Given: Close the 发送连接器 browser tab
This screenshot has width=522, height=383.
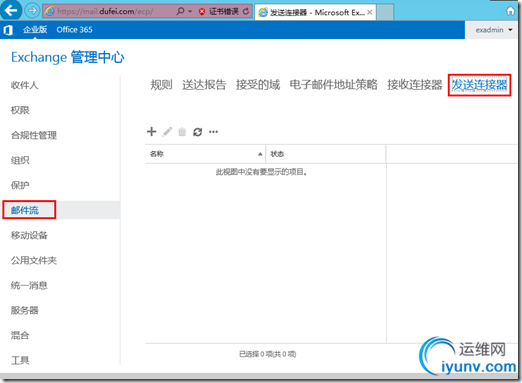Looking at the screenshot, I should pos(370,12).
